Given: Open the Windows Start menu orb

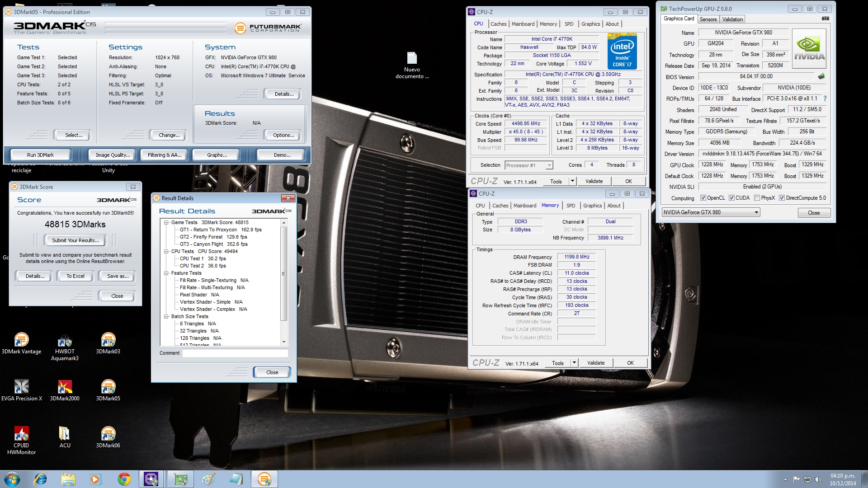Looking at the screenshot, I should tap(12, 479).
